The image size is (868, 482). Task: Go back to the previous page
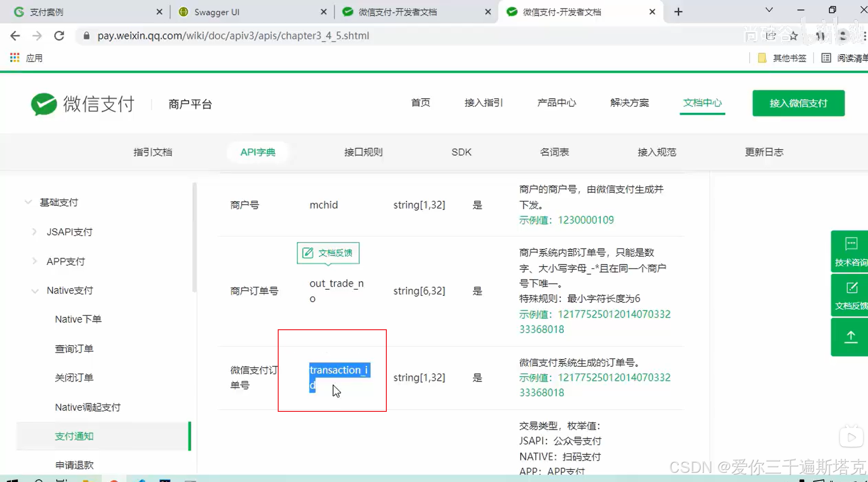(15, 36)
